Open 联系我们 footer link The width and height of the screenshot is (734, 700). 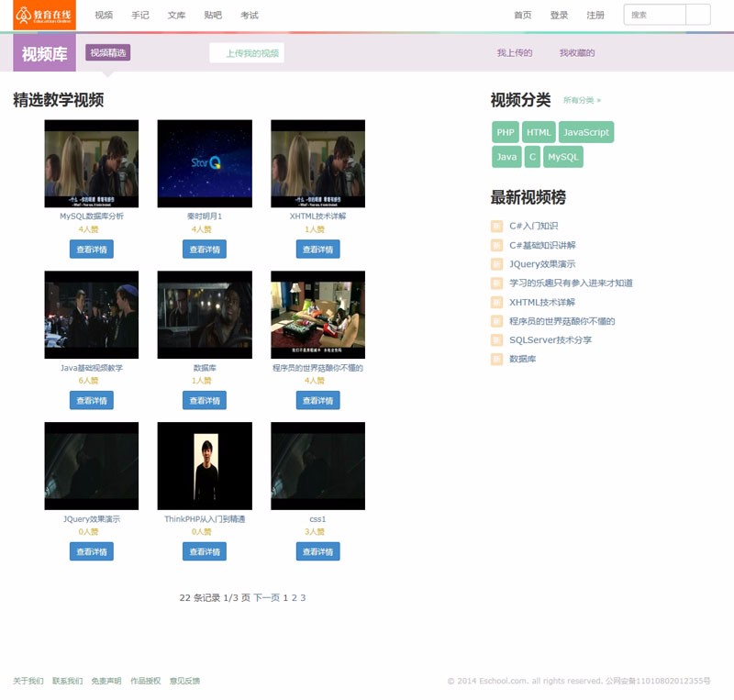[67, 681]
